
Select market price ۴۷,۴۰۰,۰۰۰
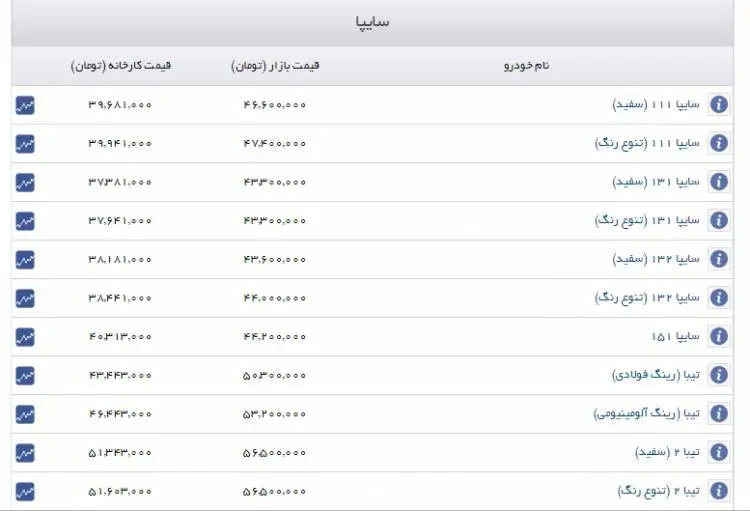[275, 144]
